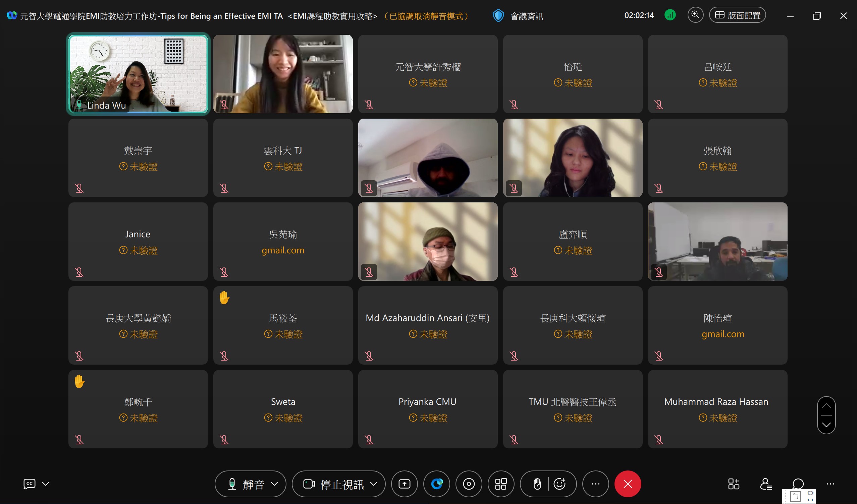Click the record meeting icon
Screen dimensions: 857x504
tap(469, 484)
